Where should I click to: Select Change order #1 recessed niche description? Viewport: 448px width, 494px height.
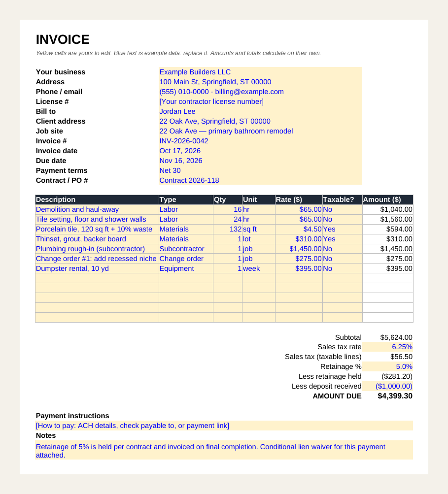click(97, 259)
